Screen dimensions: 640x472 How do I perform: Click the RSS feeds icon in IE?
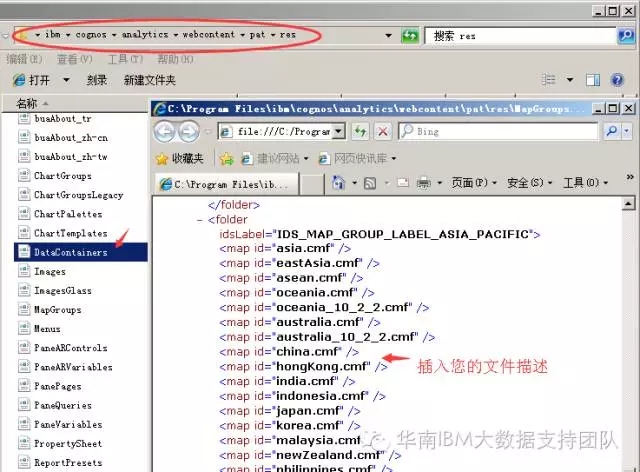(370, 183)
